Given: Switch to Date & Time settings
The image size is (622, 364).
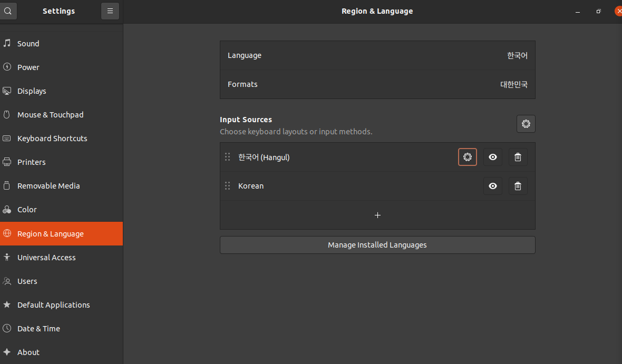Looking at the screenshot, I should [38, 329].
